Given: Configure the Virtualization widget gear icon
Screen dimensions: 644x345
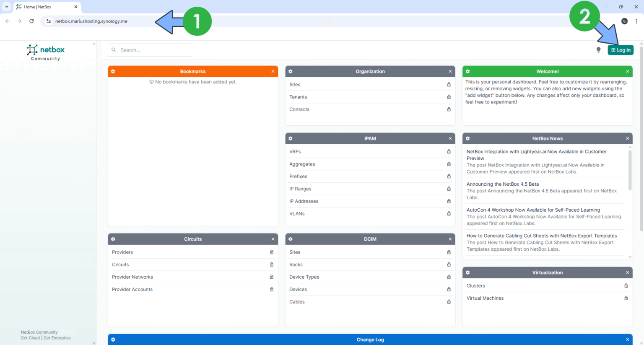Looking at the screenshot, I should (x=467, y=272).
